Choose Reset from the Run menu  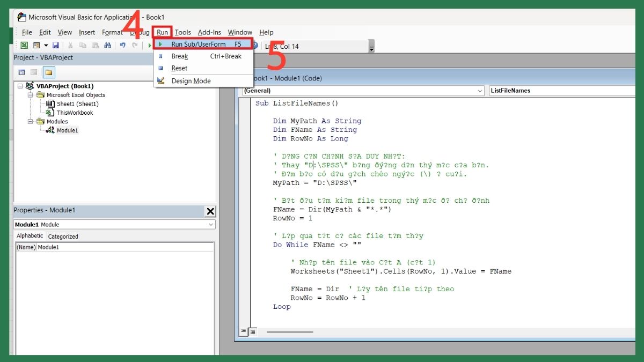pos(179,68)
